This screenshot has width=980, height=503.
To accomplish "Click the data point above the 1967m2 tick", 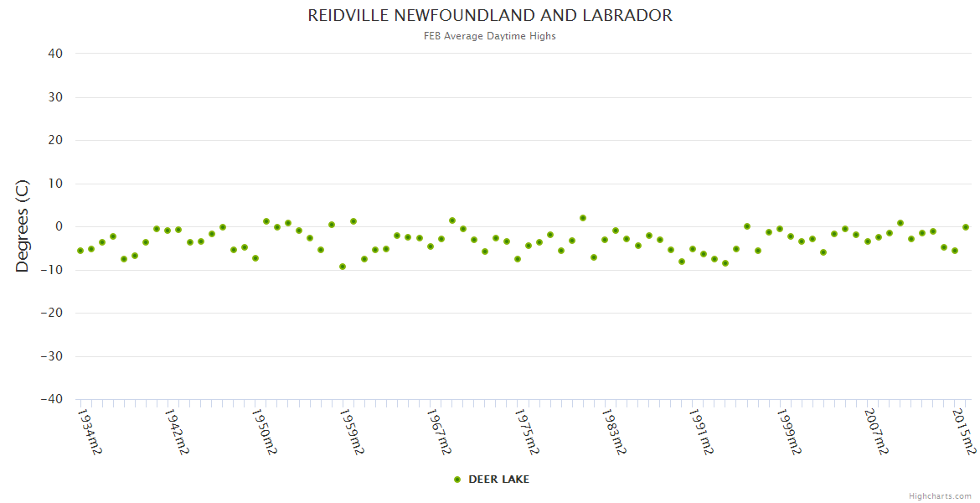I will pos(441,239).
